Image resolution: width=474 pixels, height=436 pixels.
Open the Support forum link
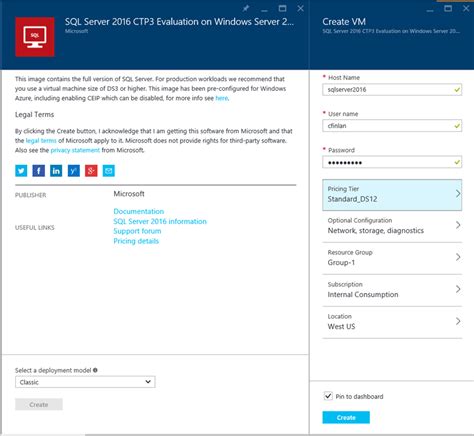click(x=137, y=231)
